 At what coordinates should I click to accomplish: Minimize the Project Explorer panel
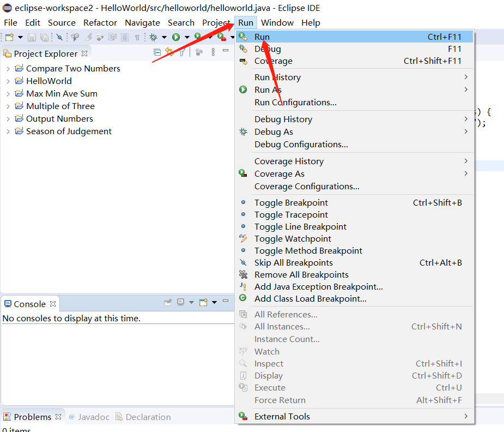tap(226, 50)
